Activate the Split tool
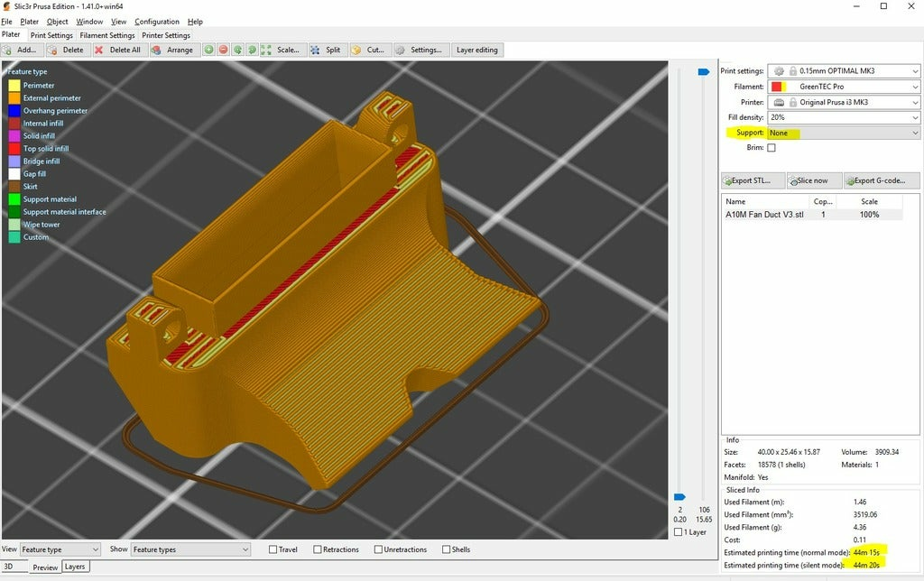Image resolution: width=924 pixels, height=581 pixels. point(331,50)
